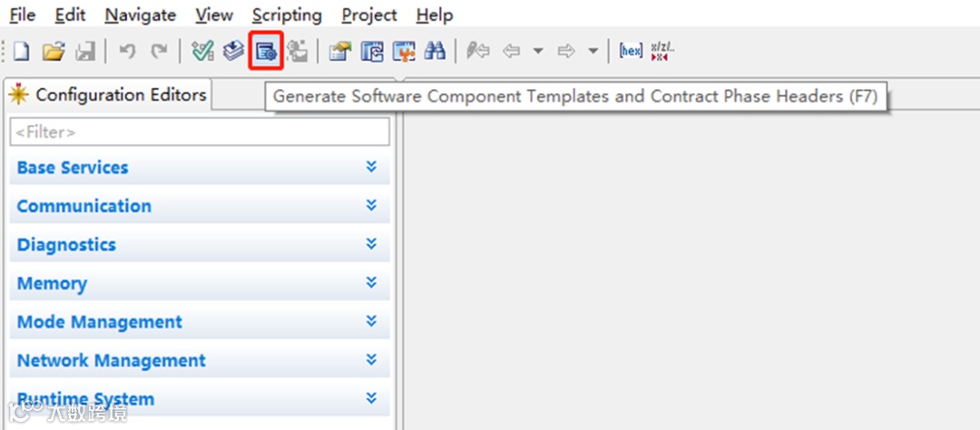Click the greyed gear generator icon
This screenshot has width=980, height=430.
pyautogui.click(x=298, y=51)
